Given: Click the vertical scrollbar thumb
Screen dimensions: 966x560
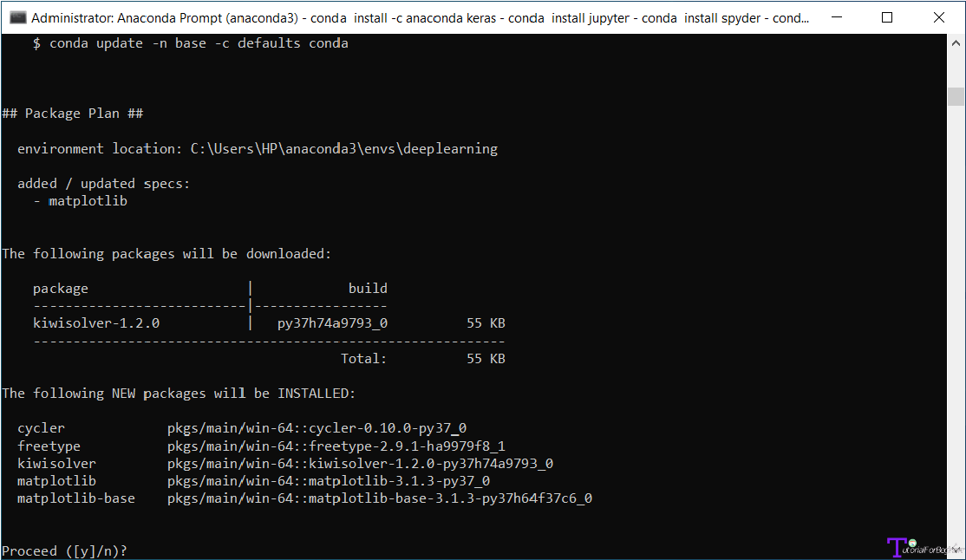Looking at the screenshot, I should tap(956, 97).
